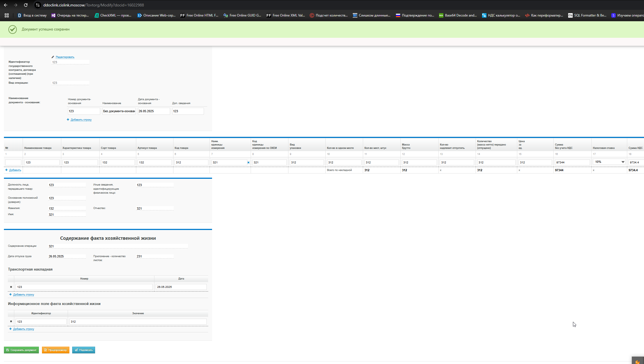
Task: Focus 'Без документа-основан' name field
Action: pos(119,111)
